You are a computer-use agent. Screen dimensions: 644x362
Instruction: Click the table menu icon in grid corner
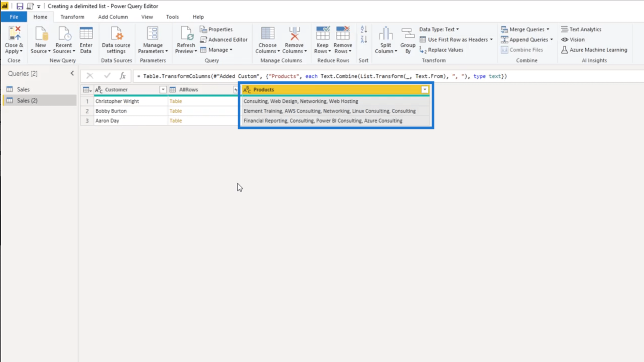coord(87,90)
